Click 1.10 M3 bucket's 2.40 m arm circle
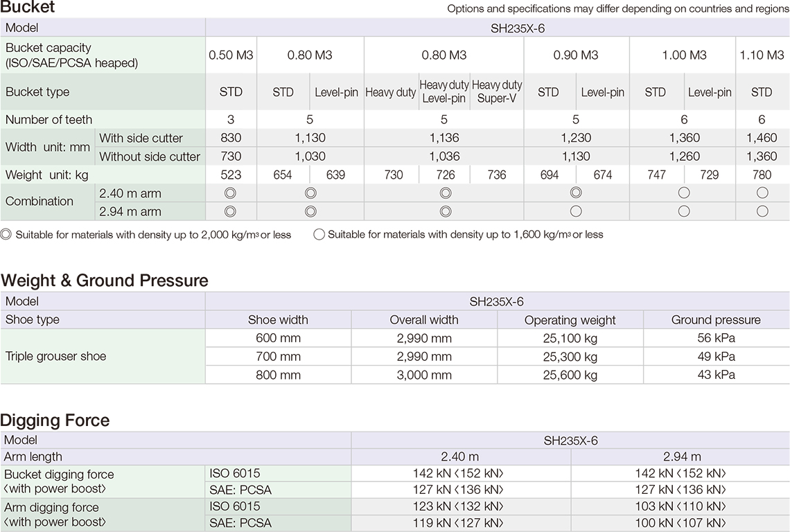The width and height of the screenshot is (790, 532). (x=762, y=193)
